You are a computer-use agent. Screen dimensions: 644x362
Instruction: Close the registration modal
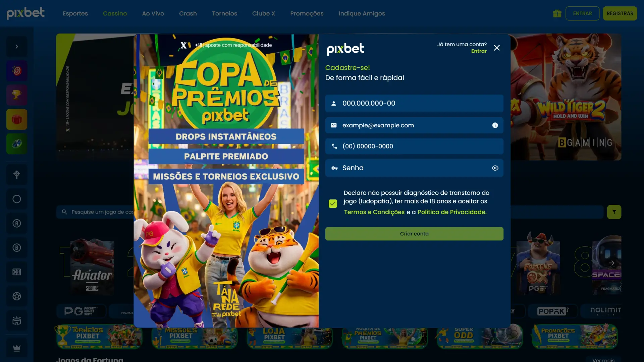pyautogui.click(x=497, y=48)
